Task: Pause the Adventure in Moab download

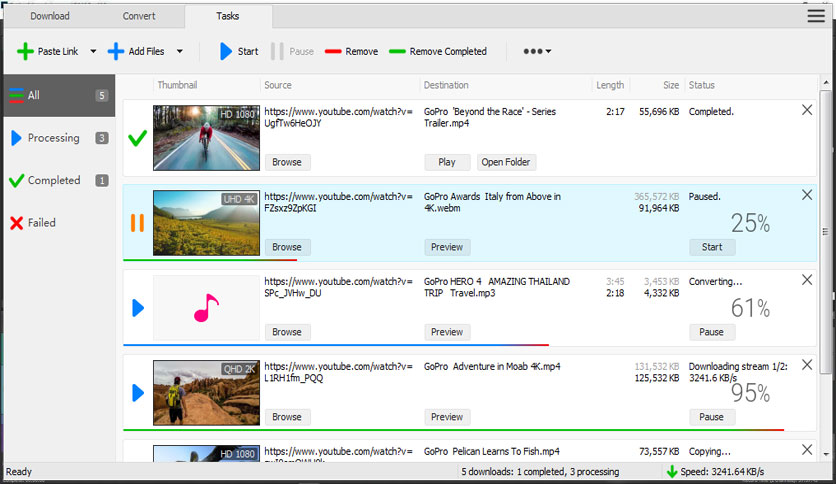Action: pyautogui.click(x=711, y=417)
